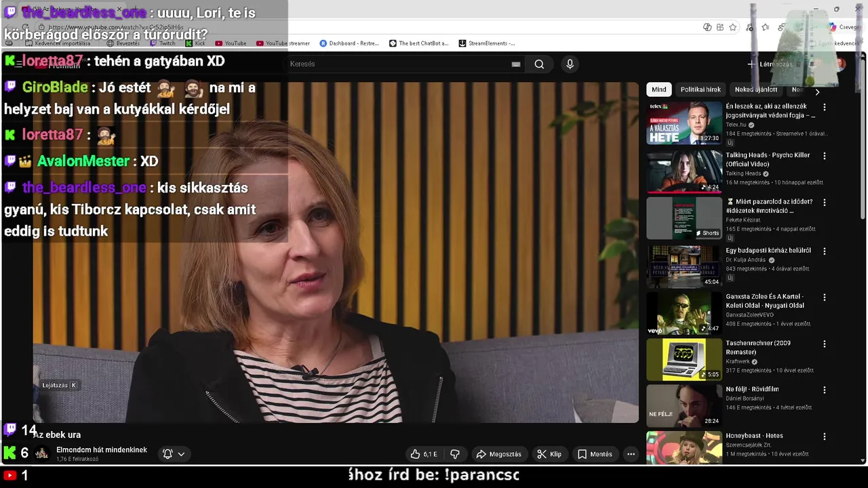Click the Taschenrechner (2009 Remaster) title
This screenshot has height=488, width=868.
758,347
